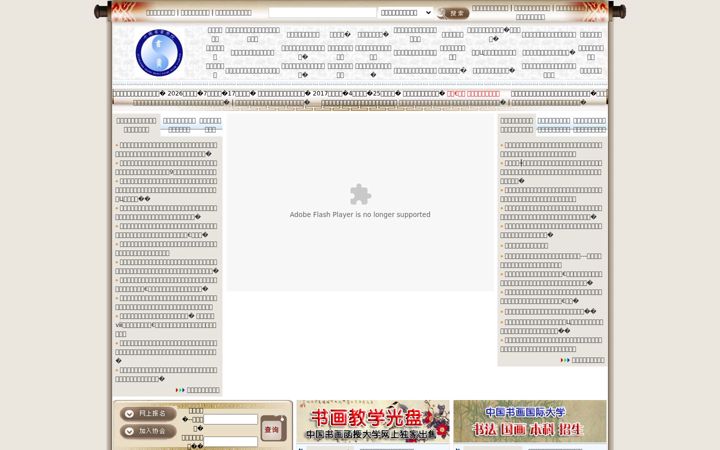This screenshot has height=450, width=720.
Task: Select the beige active tab of the left news panel
Action: pyautogui.click(x=136, y=125)
